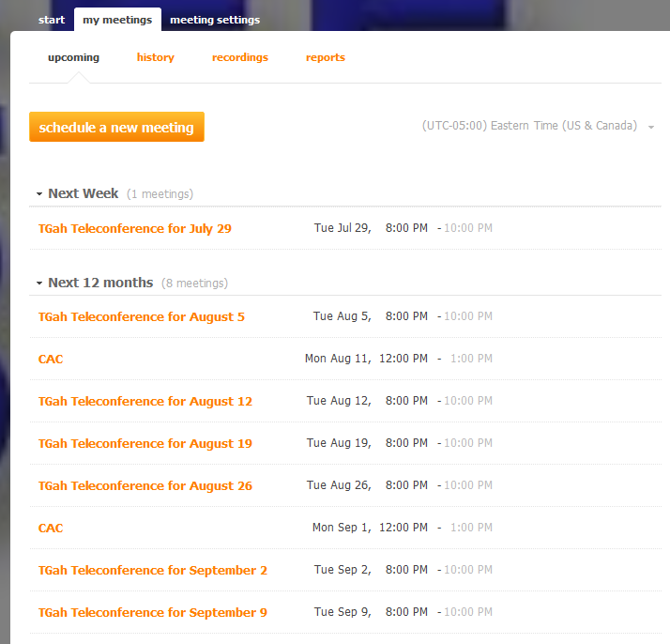This screenshot has width=670, height=644.
Task: Click the 'Tue Sep 9,' date text
Action: pos(343,612)
